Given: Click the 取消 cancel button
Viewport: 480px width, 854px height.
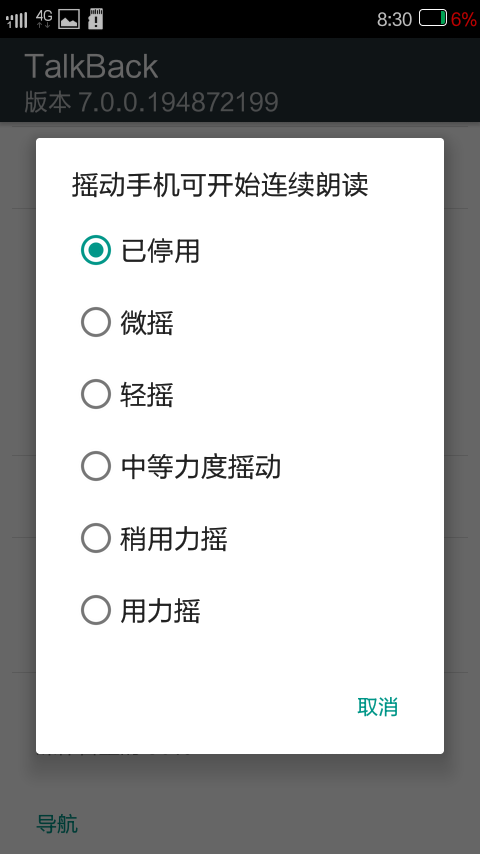Looking at the screenshot, I should pyautogui.click(x=378, y=706).
